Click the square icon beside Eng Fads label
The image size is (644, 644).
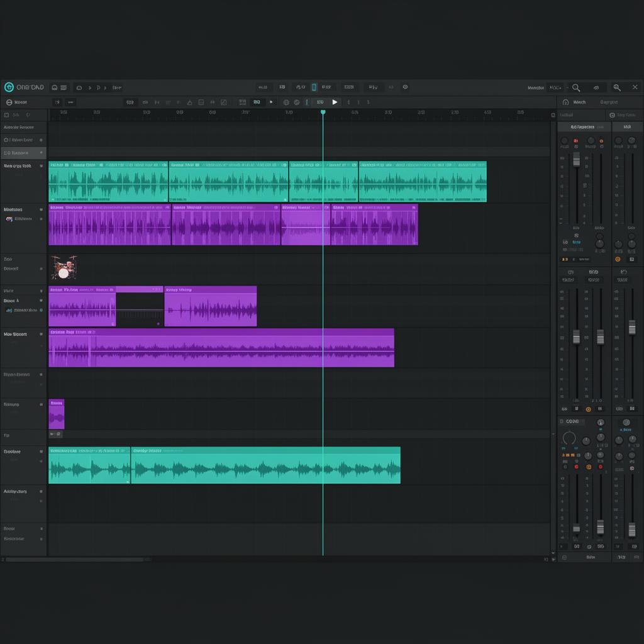(612, 115)
